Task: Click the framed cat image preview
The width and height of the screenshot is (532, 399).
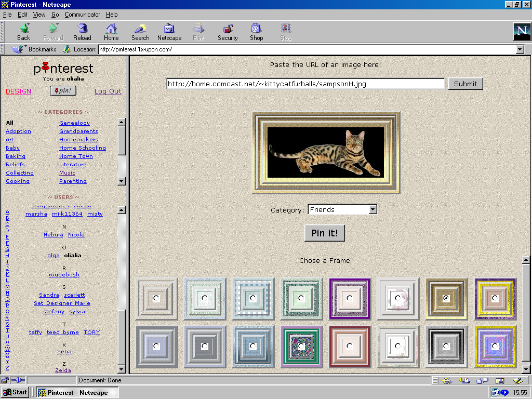Action: click(x=326, y=153)
